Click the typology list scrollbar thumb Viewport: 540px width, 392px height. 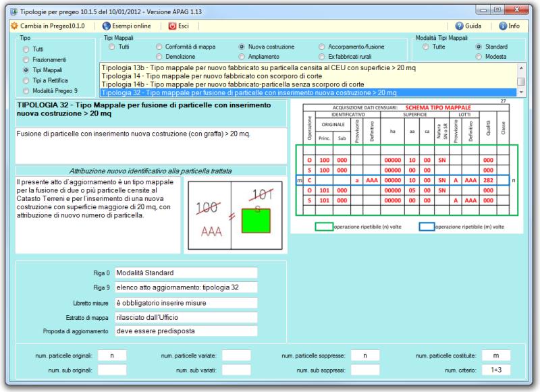coord(521,82)
